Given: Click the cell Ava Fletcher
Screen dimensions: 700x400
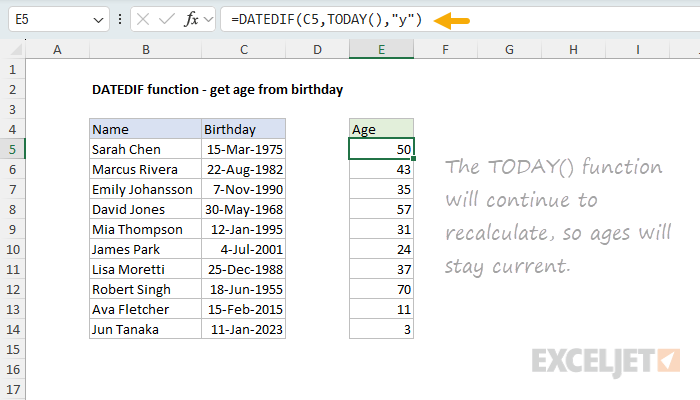Looking at the screenshot, I should (146, 309).
